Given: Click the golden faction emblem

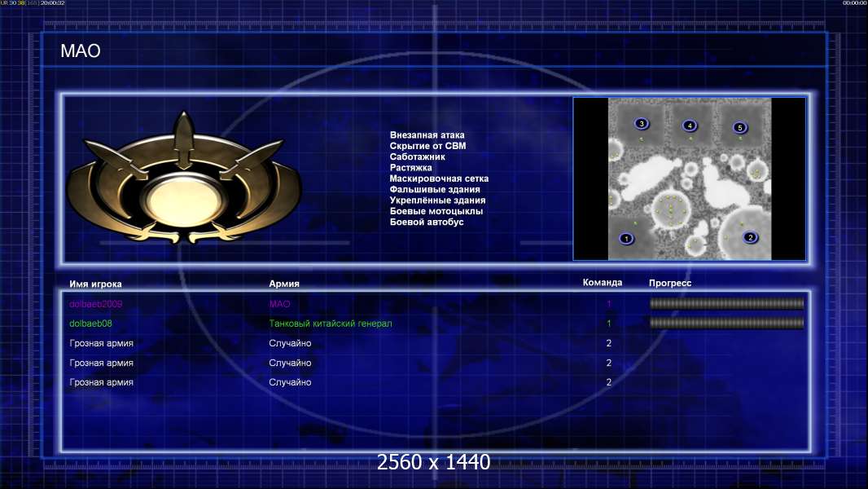Looking at the screenshot, I should pyautogui.click(x=184, y=178).
